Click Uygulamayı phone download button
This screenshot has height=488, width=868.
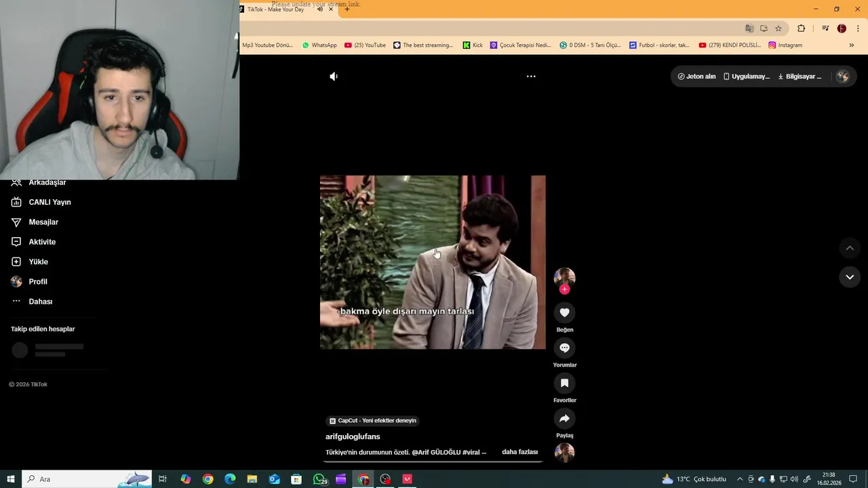pyautogui.click(x=747, y=77)
